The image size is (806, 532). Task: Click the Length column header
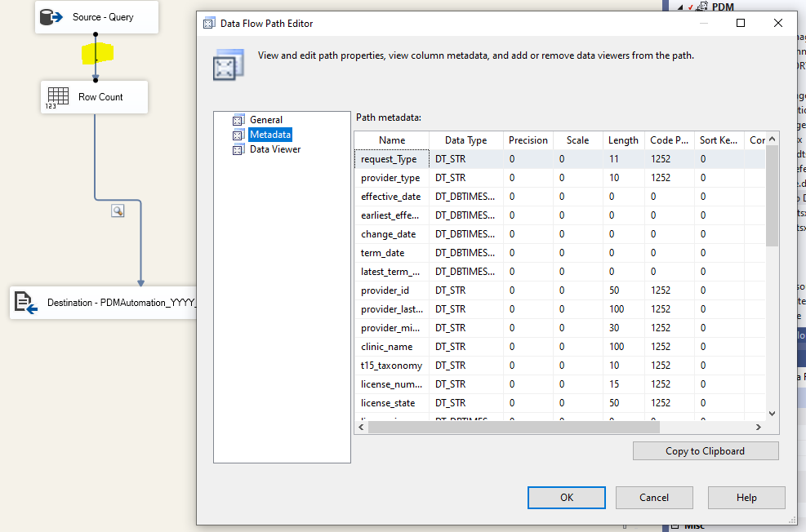[x=624, y=140]
